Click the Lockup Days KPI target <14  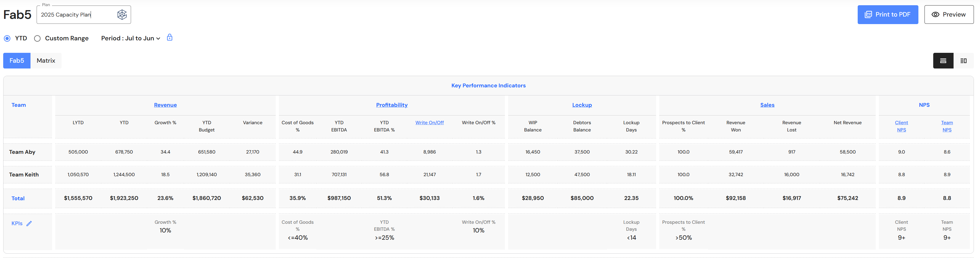click(631, 238)
